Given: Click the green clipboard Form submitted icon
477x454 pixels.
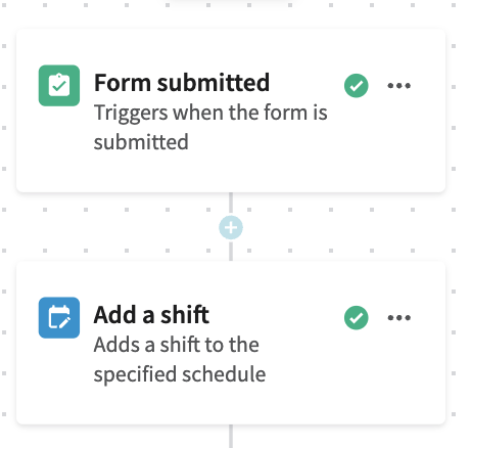Looking at the screenshot, I should point(59,86).
